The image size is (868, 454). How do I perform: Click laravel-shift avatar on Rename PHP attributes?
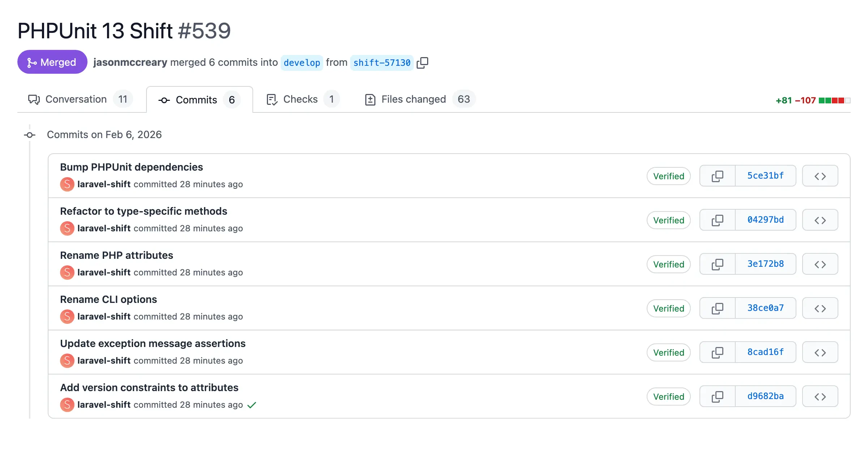tap(67, 273)
